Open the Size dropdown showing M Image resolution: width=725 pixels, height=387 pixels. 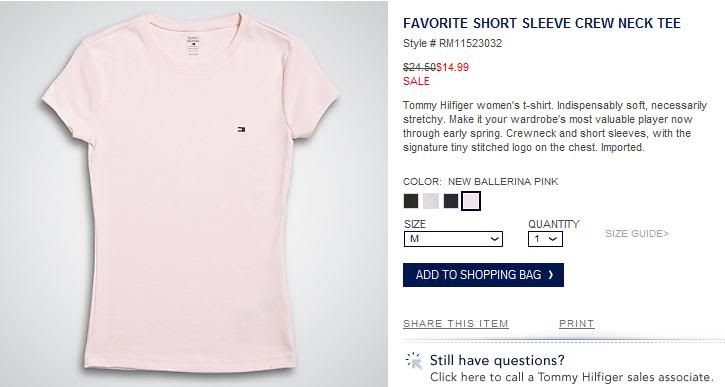coord(453,239)
